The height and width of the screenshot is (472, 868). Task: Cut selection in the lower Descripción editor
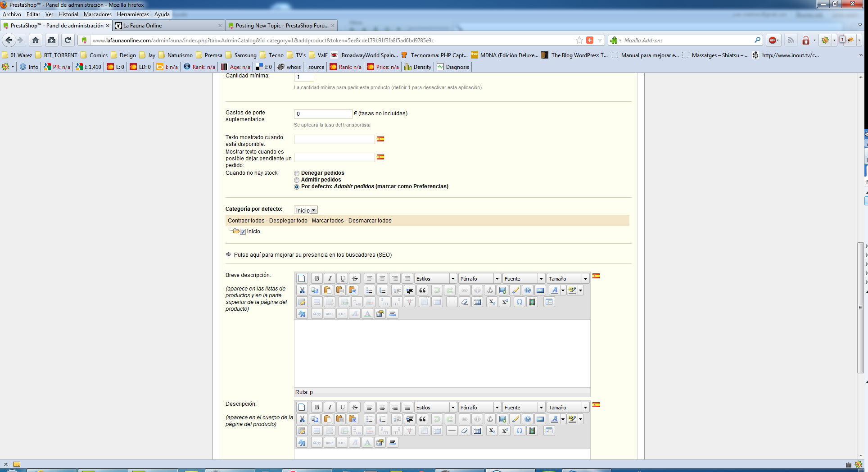tap(302, 419)
